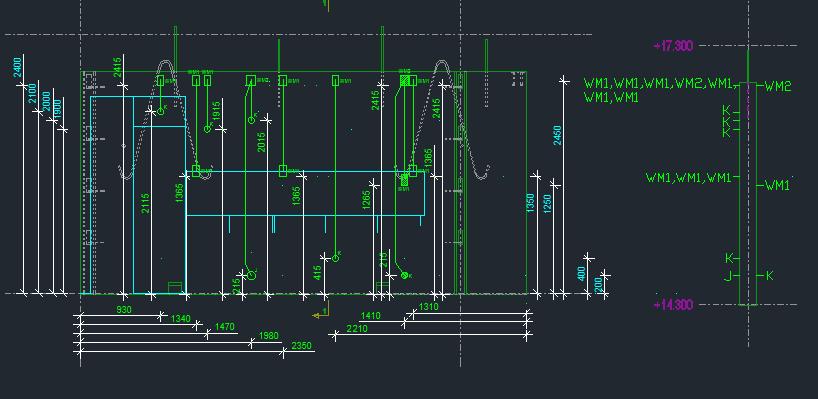
Task: Select the cyan 1350 dimension text
Action: 531,202
